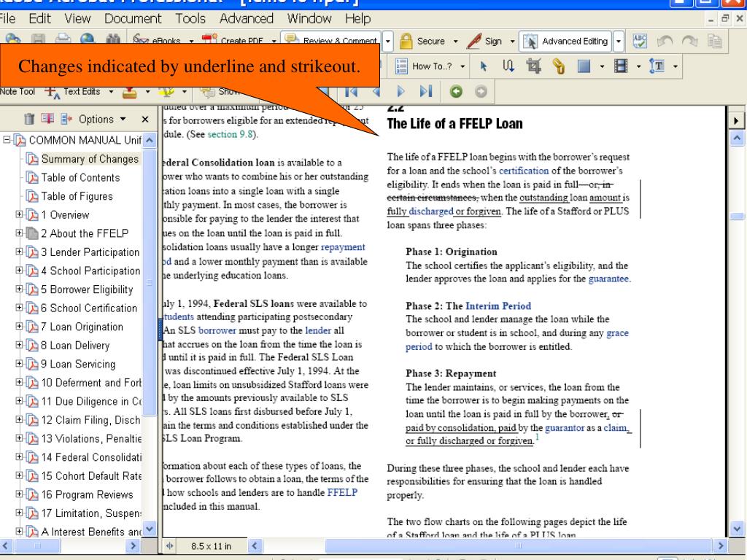Select the Movie filmstrip tool
Image resolution: width=747 pixels, height=560 pixels.
click(x=621, y=66)
